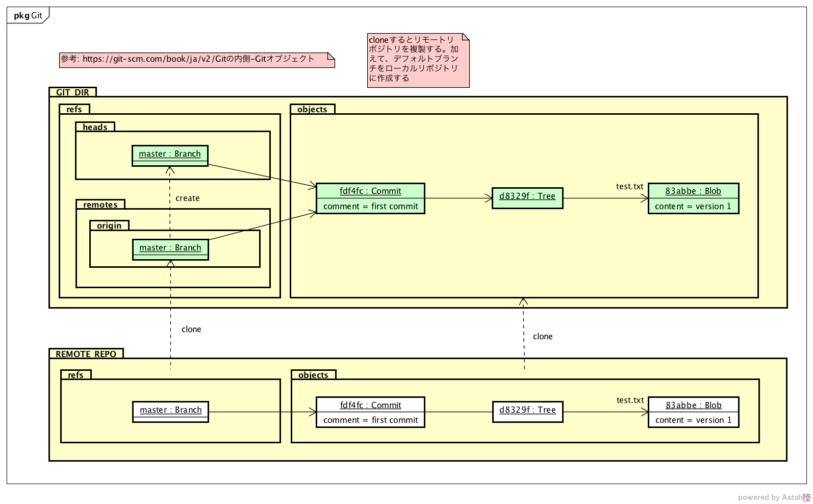813x504 pixels.
Task: Select master : Branch object inside heads
Action: (x=170, y=155)
